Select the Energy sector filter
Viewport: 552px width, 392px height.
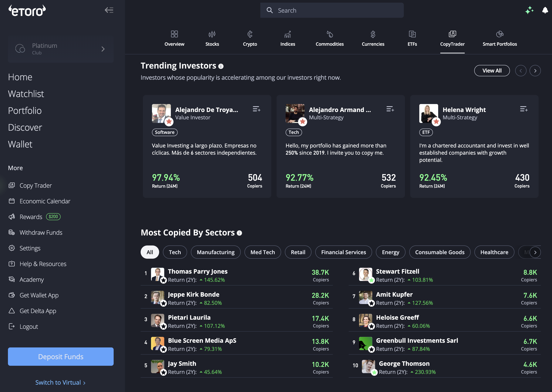(x=390, y=252)
